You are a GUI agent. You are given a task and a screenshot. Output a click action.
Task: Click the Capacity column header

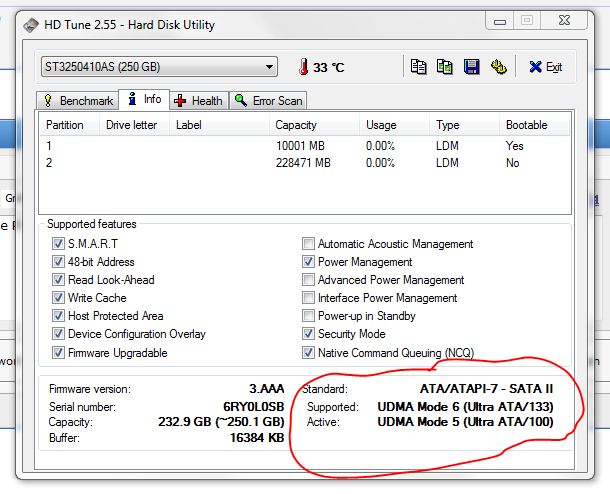314,125
